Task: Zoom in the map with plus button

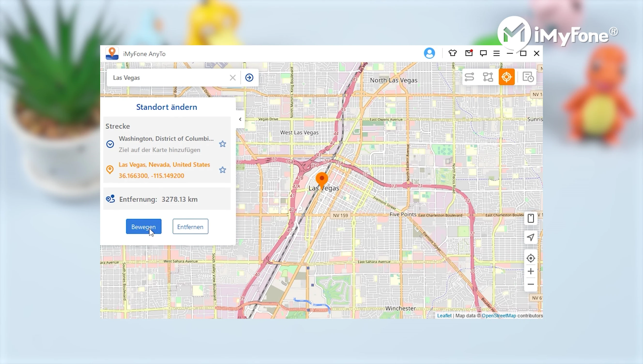Action: point(531,271)
